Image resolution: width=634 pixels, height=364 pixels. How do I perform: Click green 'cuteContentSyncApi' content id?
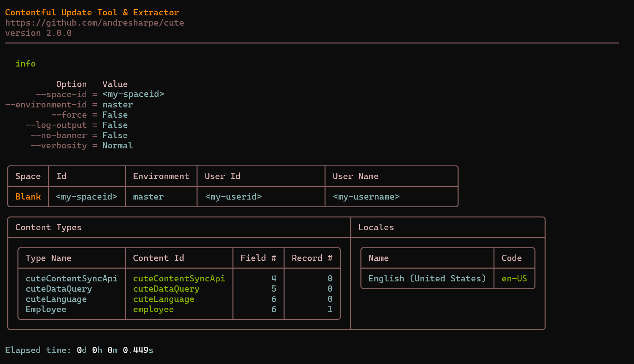tap(179, 278)
